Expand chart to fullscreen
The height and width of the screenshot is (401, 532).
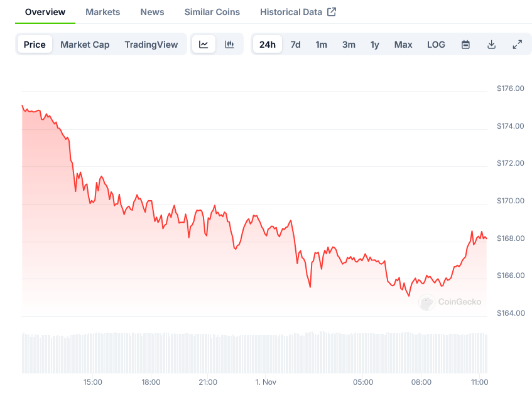click(517, 45)
